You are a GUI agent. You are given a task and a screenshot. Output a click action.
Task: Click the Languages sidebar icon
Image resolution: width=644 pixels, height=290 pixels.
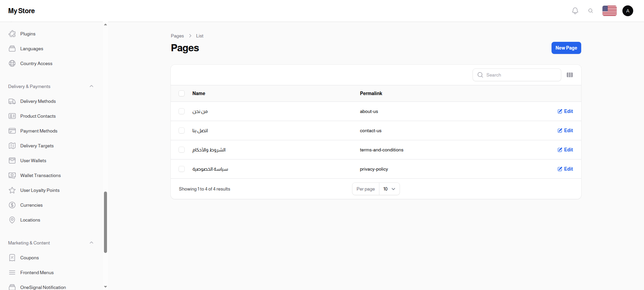(x=12, y=49)
